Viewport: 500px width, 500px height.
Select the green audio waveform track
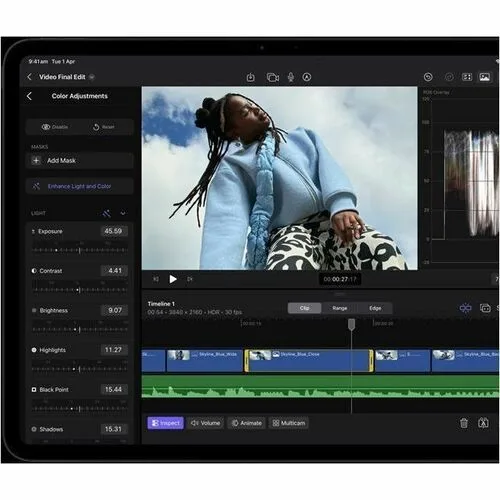point(320,387)
